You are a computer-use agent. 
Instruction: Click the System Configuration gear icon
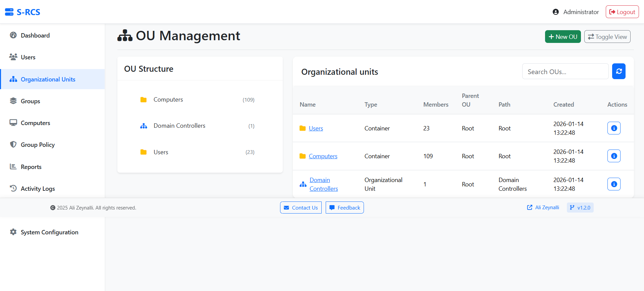[13, 232]
